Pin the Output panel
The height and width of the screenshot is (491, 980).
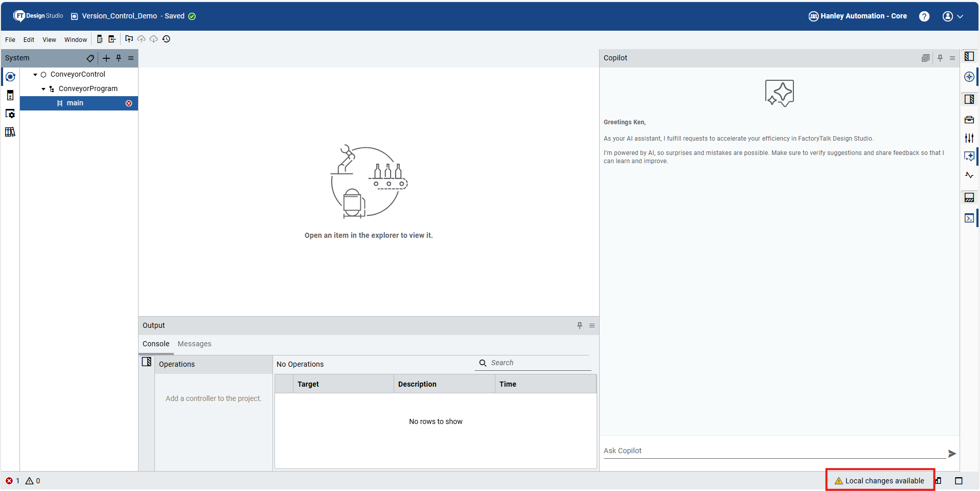tap(580, 326)
